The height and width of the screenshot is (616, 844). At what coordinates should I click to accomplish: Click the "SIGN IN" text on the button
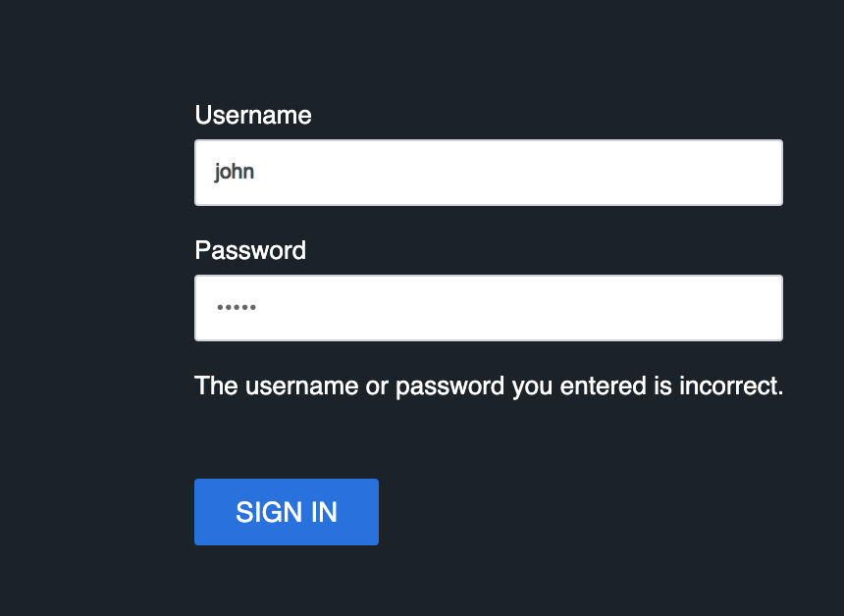coord(287,512)
